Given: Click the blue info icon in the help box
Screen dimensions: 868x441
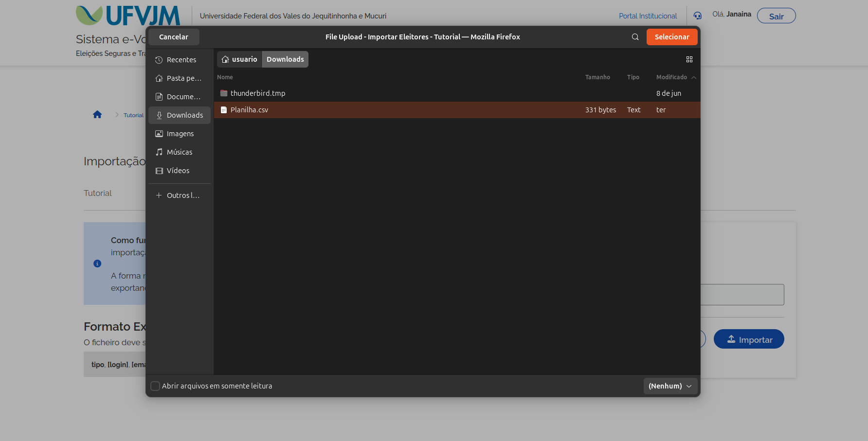Looking at the screenshot, I should 97,264.
